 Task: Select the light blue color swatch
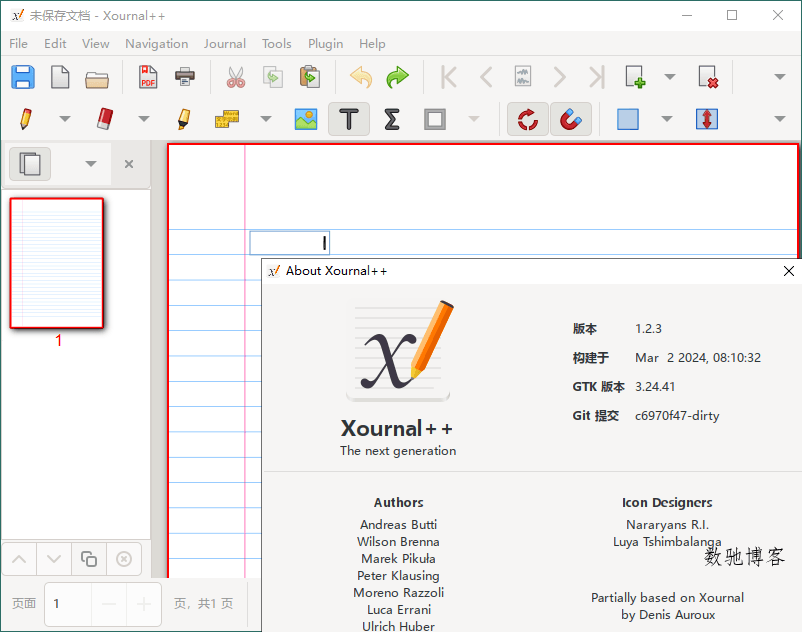[628, 119]
